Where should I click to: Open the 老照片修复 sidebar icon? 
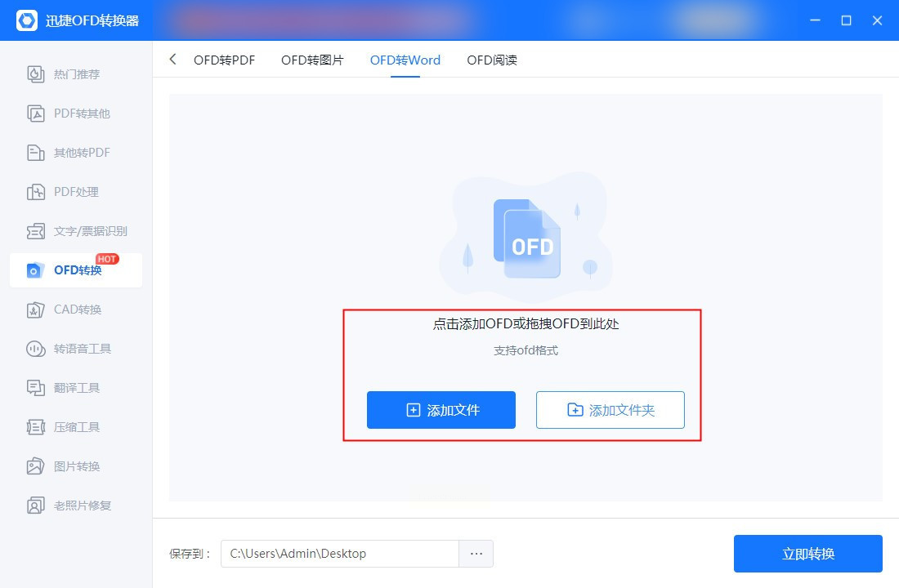[x=35, y=506]
